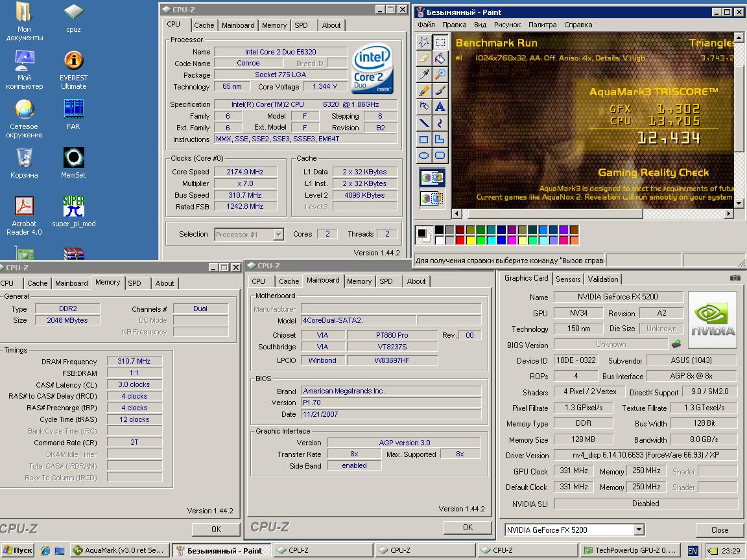Select the Magnifier tool in Paint
This screenshot has width=747, height=560.
click(440, 75)
